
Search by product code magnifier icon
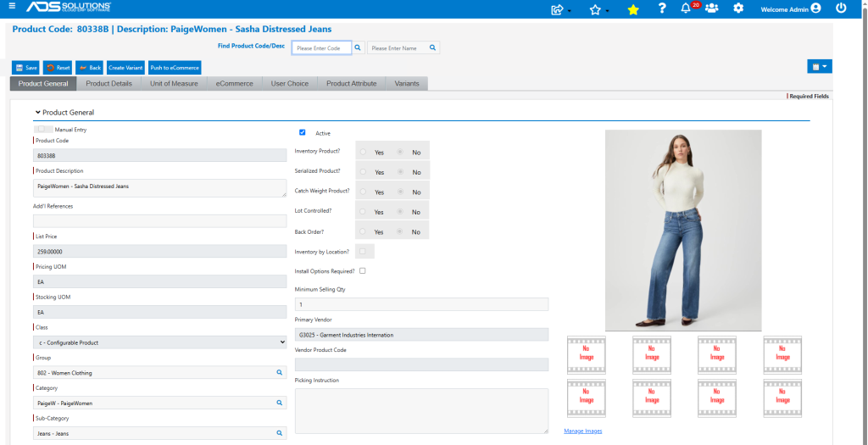coord(358,48)
